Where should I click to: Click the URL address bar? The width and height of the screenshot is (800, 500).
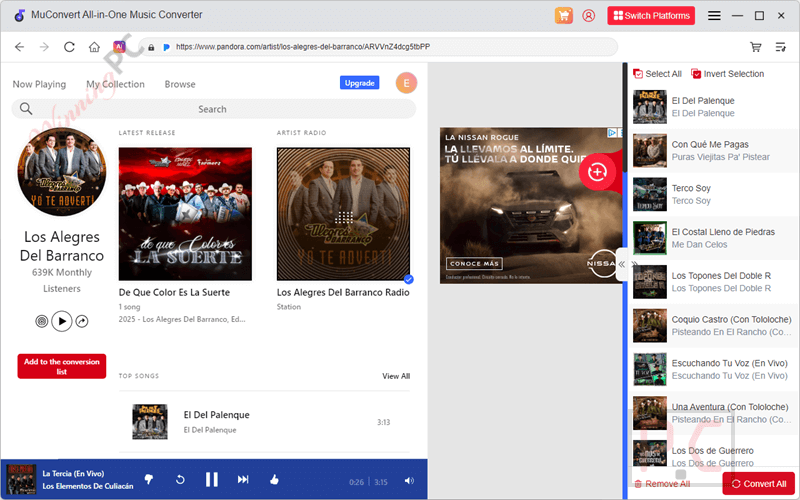pyautogui.click(x=378, y=47)
